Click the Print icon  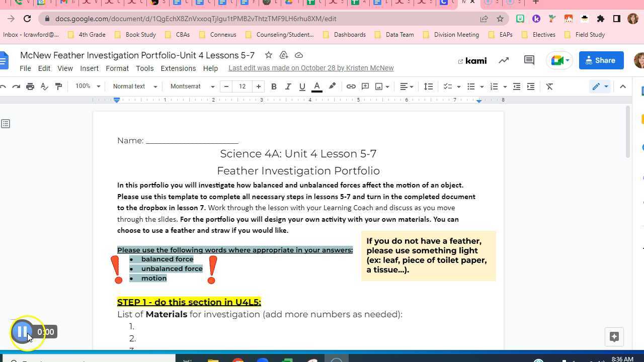pos(30,86)
